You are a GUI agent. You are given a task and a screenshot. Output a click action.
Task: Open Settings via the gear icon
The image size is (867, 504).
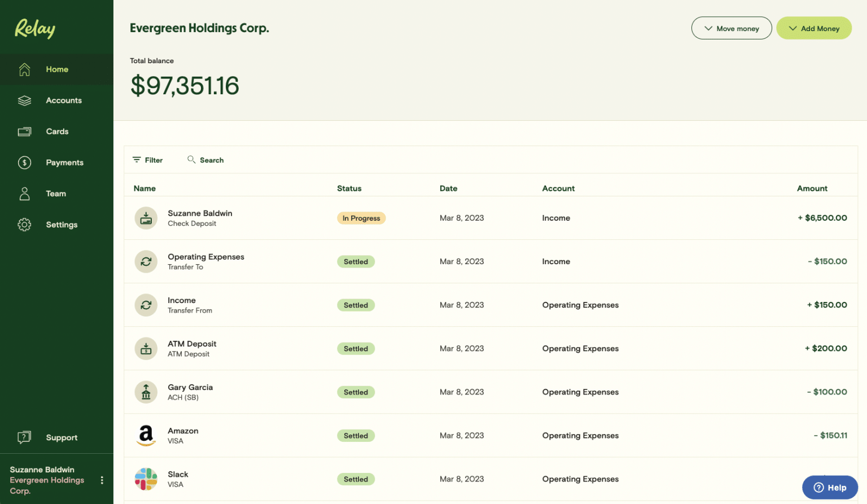[24, 224]
